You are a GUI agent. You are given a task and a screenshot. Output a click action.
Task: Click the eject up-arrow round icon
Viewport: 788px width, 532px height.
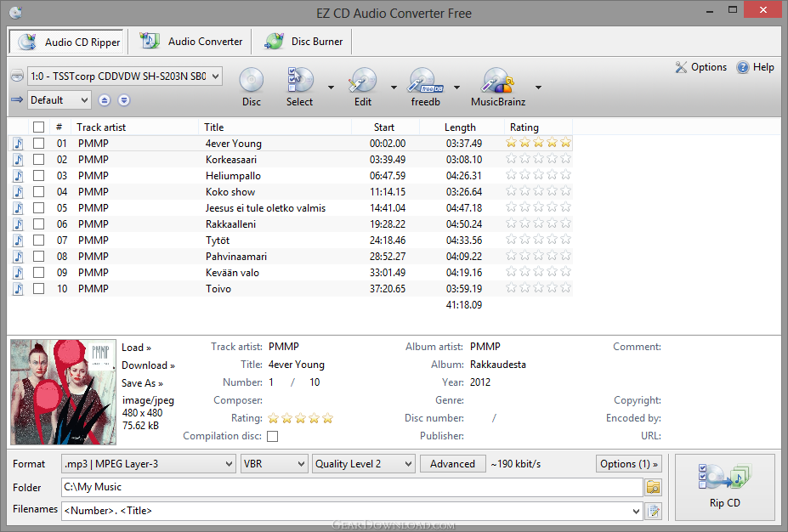104,100
